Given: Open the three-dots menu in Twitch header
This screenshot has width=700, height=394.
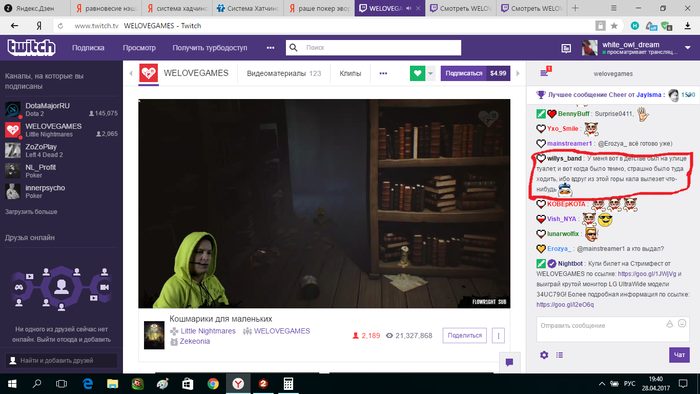Looking at the screenshot, I should [x=271, y=48].
